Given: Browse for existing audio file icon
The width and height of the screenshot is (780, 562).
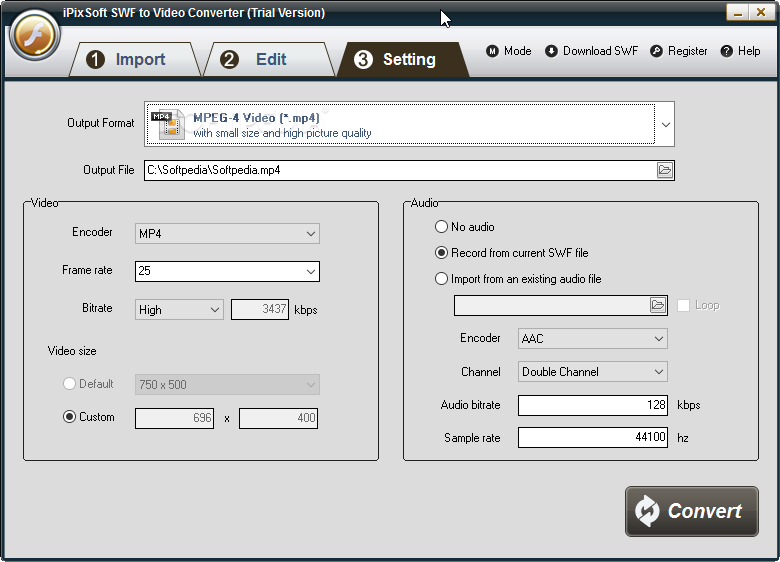Looking at the screenshot, I should coord(658,305).
